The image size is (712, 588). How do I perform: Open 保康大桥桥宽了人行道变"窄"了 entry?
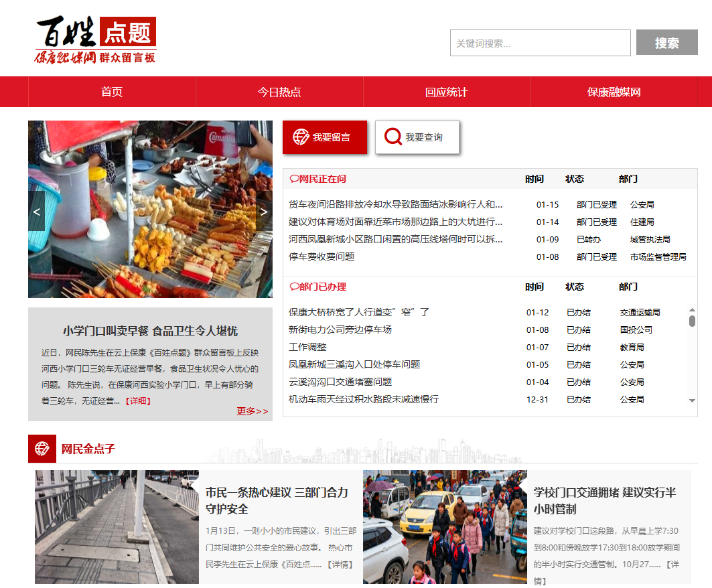point(359,312)
